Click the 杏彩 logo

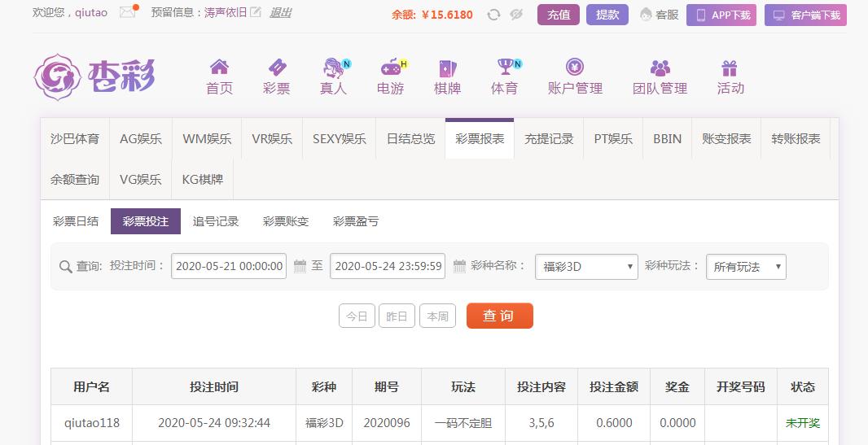tap(94, 76)
